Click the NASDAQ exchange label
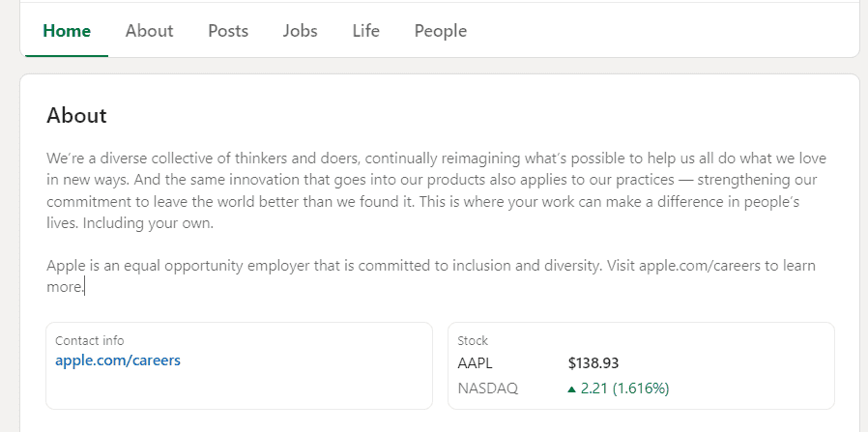 487,389
